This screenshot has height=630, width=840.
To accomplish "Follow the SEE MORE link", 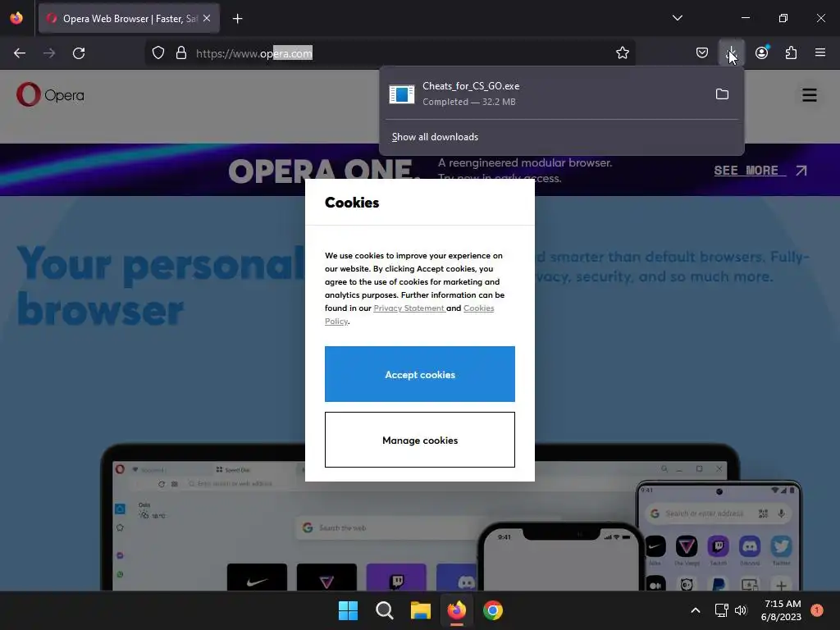I will (760, 171).
